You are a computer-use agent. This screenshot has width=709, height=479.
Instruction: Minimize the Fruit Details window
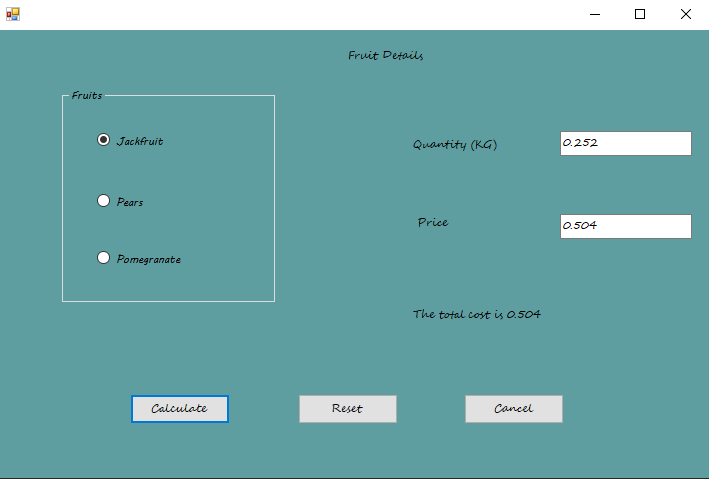595,14
